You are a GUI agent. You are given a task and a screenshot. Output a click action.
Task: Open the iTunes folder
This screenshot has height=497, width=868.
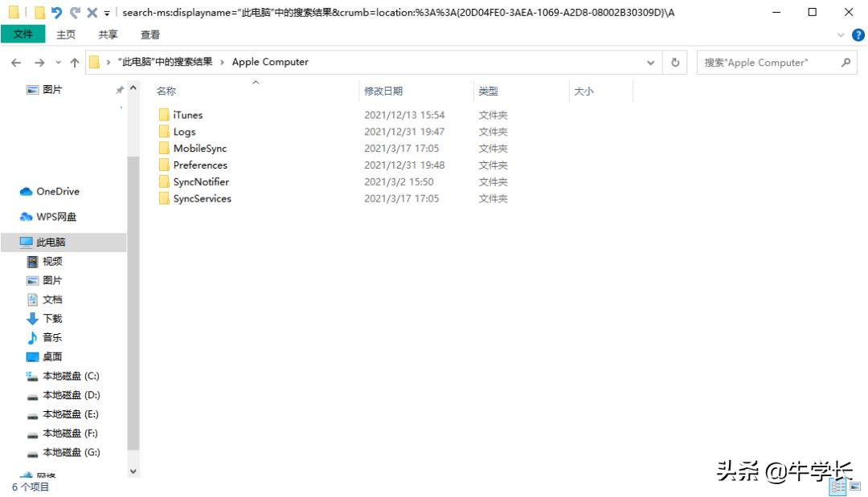[186, 114]
